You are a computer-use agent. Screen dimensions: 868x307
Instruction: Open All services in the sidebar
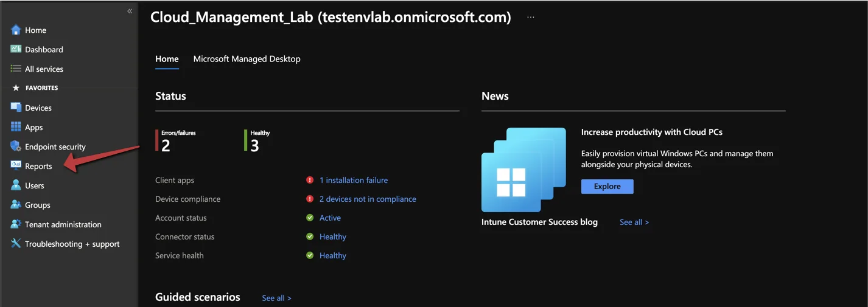(x=44, y=69)
